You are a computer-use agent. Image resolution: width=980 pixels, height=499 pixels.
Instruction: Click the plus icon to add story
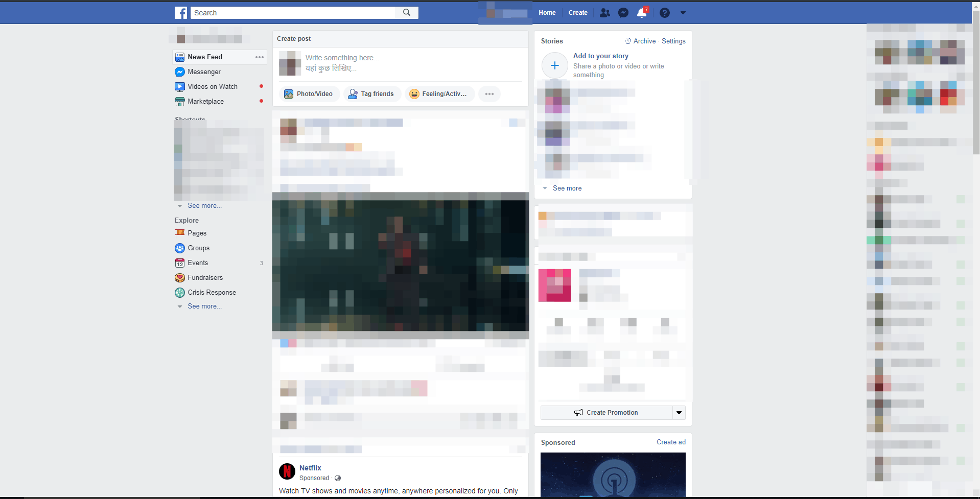pyautogui.click(x=555, y=65)
